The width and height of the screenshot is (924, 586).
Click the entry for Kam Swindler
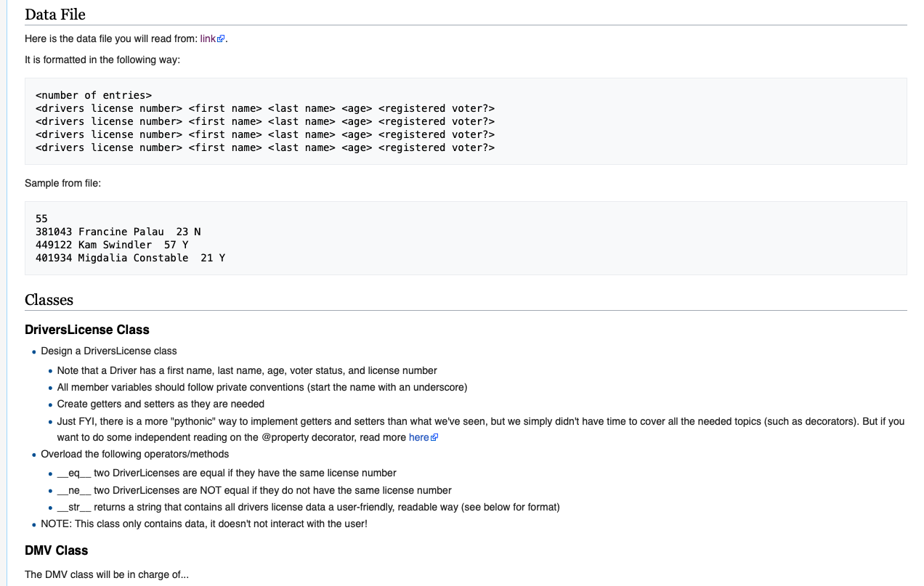112,245
